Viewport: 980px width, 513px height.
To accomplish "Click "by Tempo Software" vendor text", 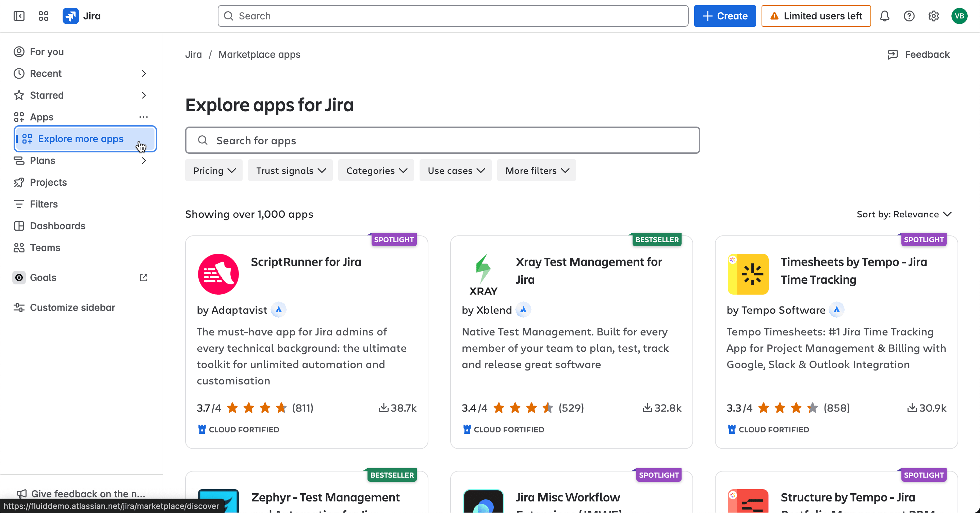I will [x=776, y=310].
